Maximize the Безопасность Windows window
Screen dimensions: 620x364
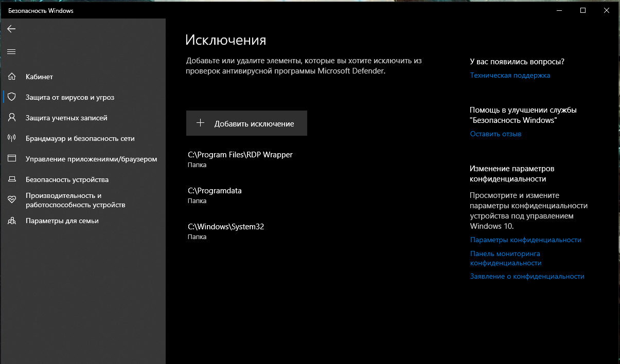(x=583, y=10)
